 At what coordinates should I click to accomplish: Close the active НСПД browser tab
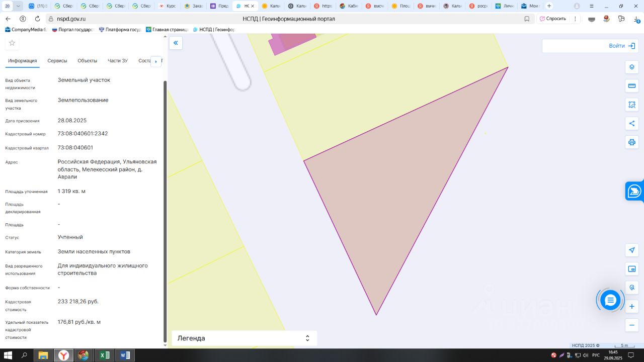coord(253,6)
